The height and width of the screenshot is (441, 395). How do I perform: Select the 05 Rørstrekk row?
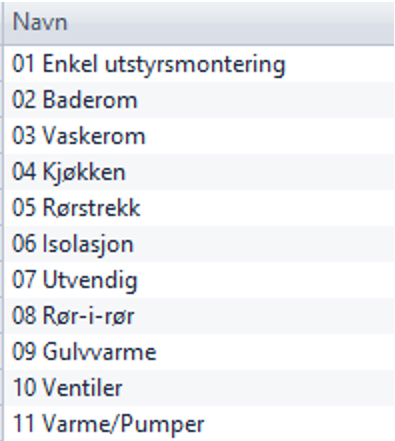click(199, 208)
